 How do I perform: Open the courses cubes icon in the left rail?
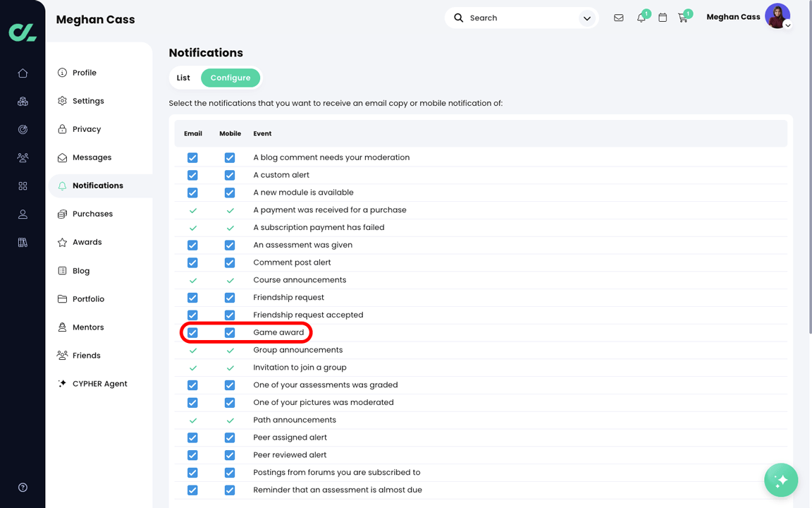coord(23,102)
